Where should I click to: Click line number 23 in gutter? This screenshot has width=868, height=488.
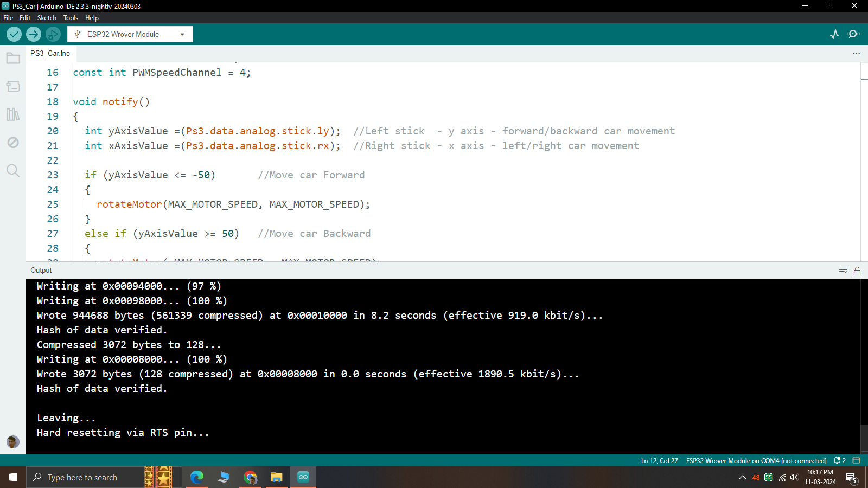(x=53, y=175)
